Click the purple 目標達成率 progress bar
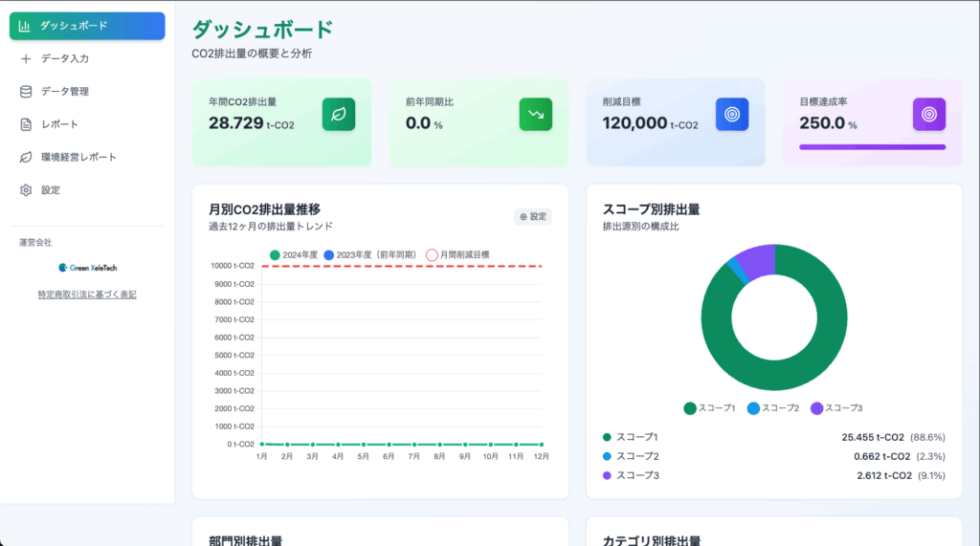 (872, 147)
